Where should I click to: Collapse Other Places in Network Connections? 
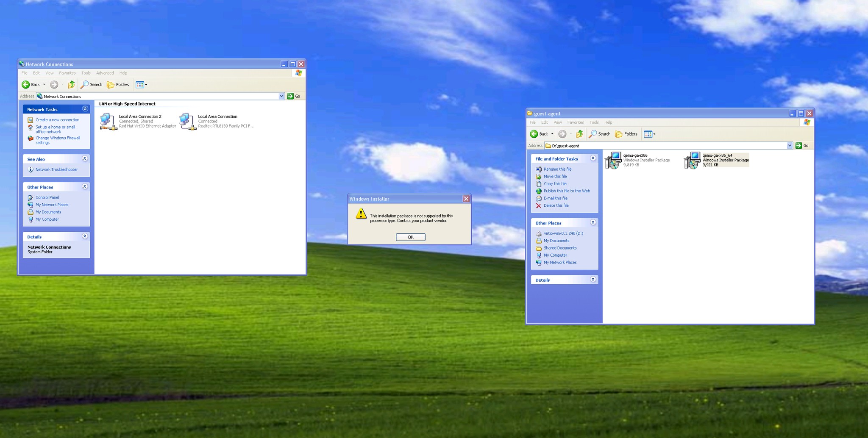(85, 186)
